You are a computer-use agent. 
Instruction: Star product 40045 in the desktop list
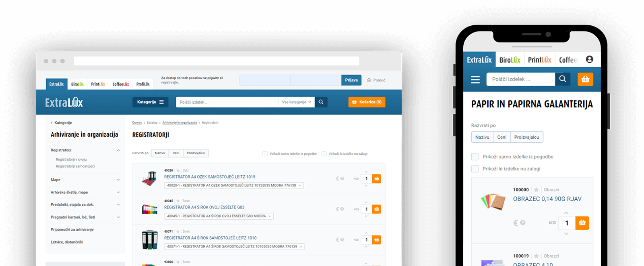pyautogui.click(x=178, y=201)
